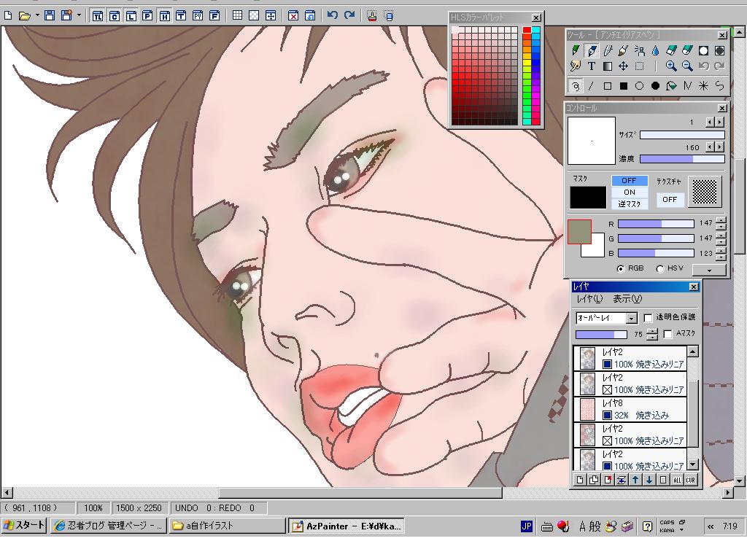Open the オーバーレイ blend mode dropdown

coord(631,318)
